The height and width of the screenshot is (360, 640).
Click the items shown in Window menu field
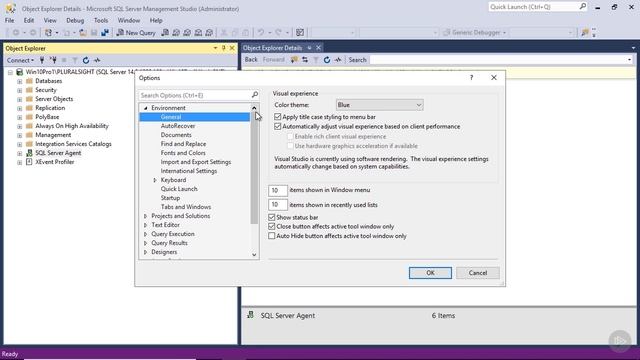[278, 190]
